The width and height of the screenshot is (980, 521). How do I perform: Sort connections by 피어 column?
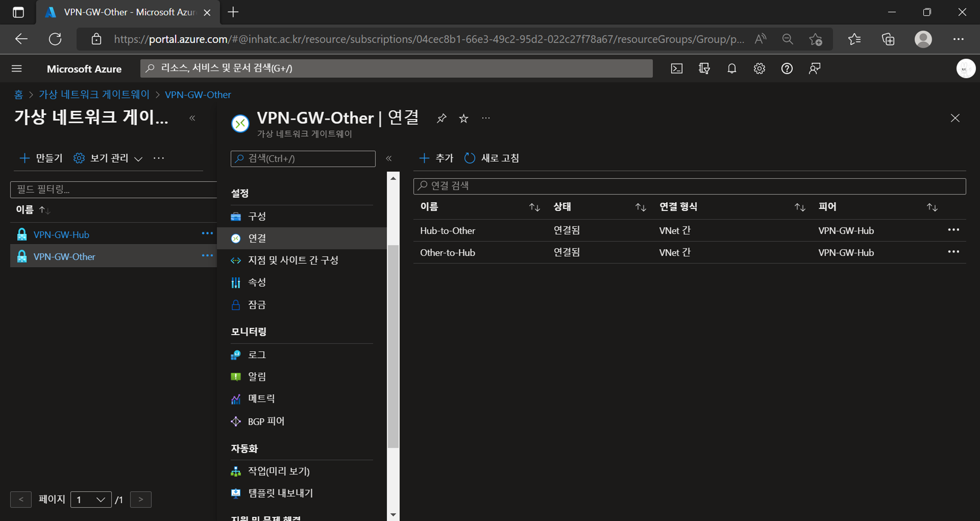932,207
